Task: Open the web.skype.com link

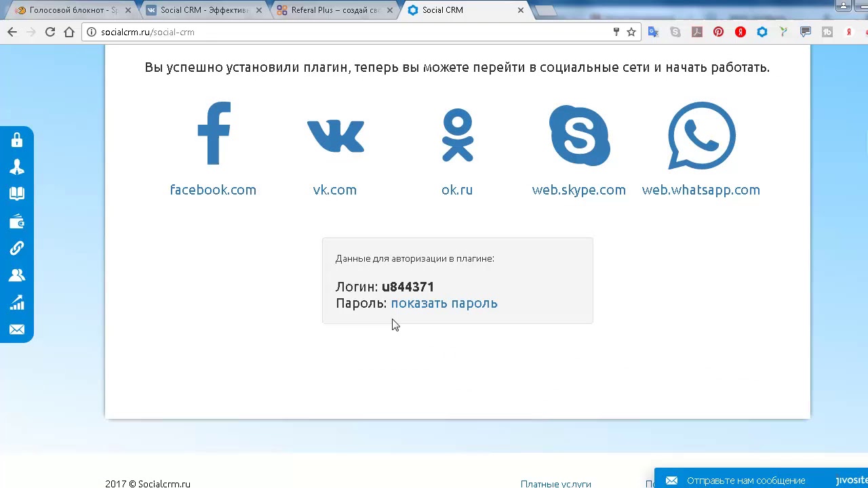Action: pyautogui.click(x=579, y=190)
